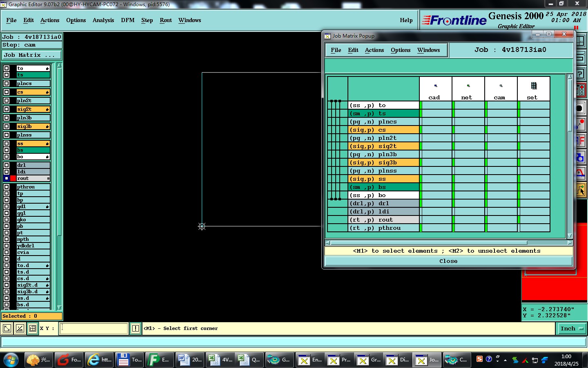This screenshot has height=368, width=588.
Task: Open the File menu in Graphic Editor
Action: click(11, 20)
